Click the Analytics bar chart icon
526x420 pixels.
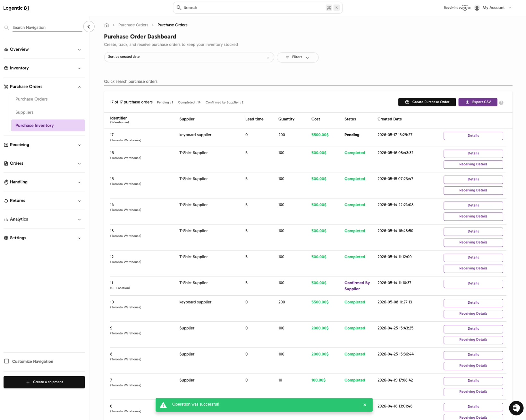pyautogui.click(x=6, y=219)
